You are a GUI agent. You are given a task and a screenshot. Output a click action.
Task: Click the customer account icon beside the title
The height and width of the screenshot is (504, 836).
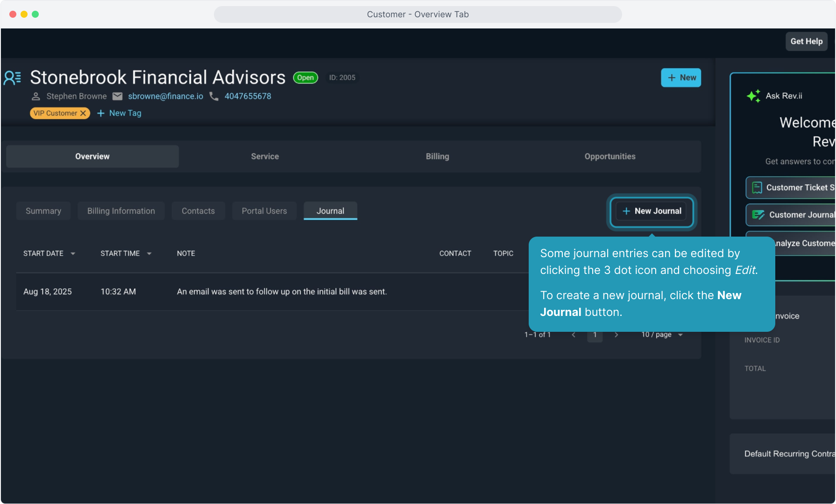tap(13, 77)
